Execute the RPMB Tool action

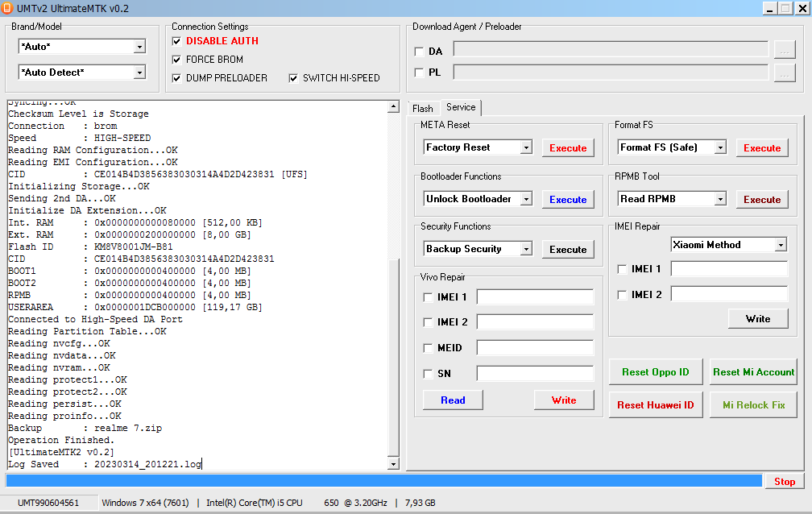tap(762, 200)
